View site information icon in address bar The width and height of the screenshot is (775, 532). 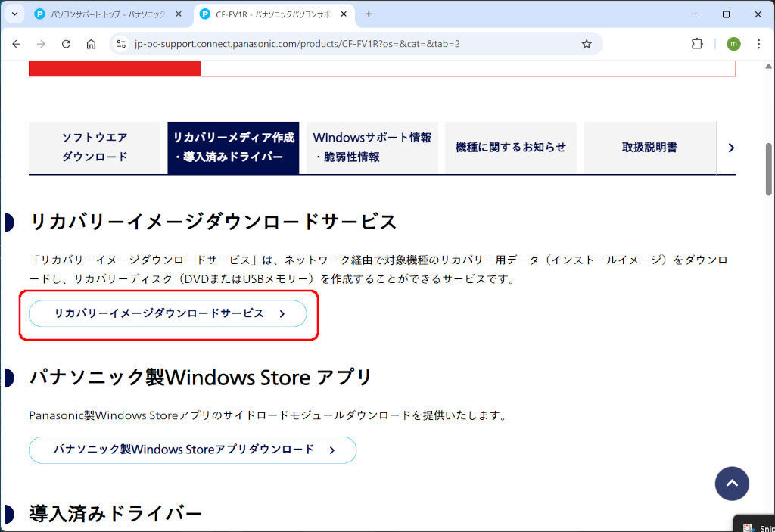coord(121,44)
